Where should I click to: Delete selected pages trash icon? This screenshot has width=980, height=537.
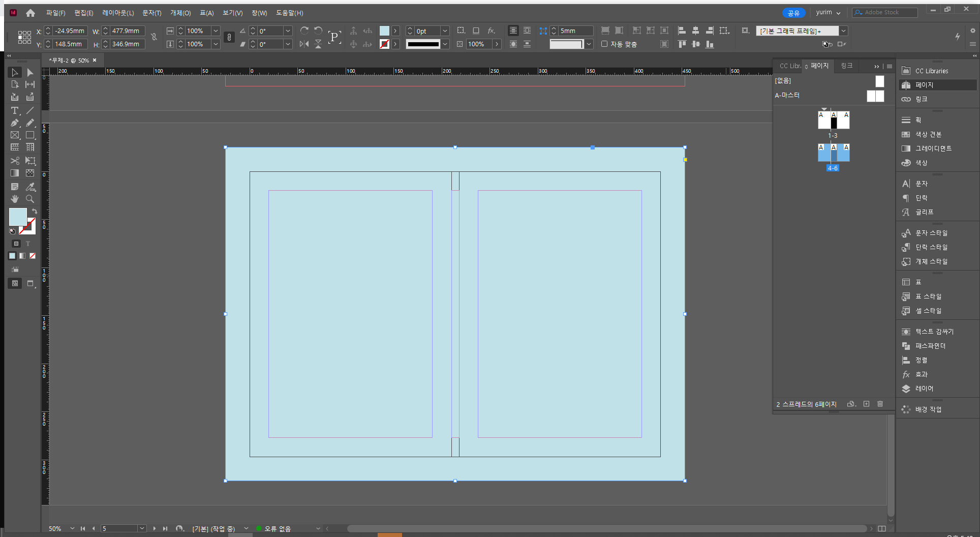[880, 404]
